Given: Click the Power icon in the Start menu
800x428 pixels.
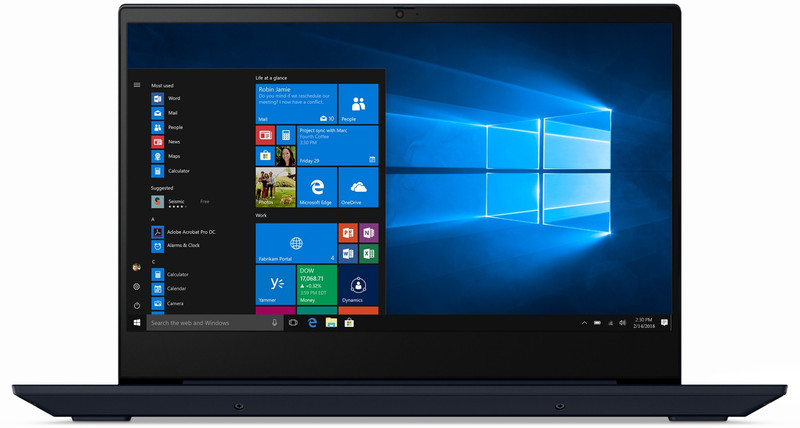Looking at the screenshot, I should point(137,305).
